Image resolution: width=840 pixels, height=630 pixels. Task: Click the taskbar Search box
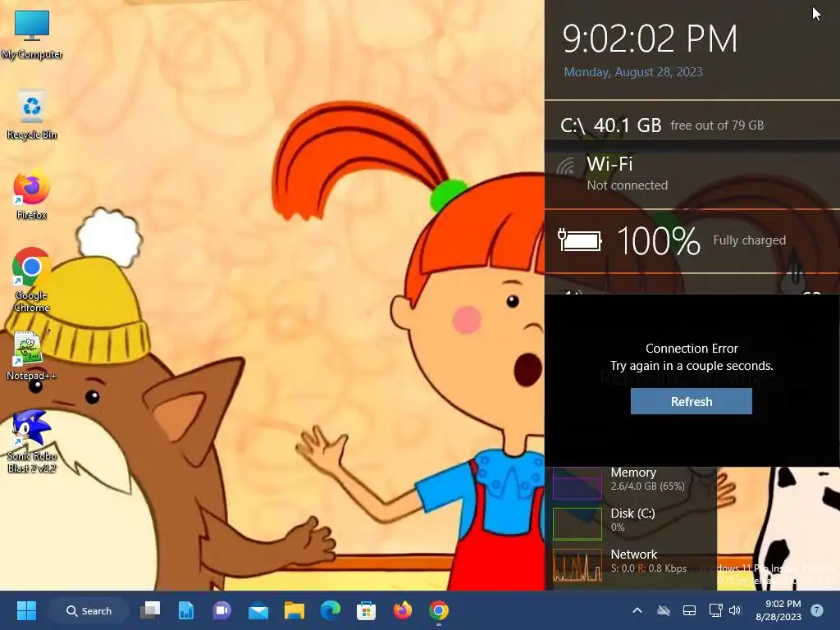point(89,610)
